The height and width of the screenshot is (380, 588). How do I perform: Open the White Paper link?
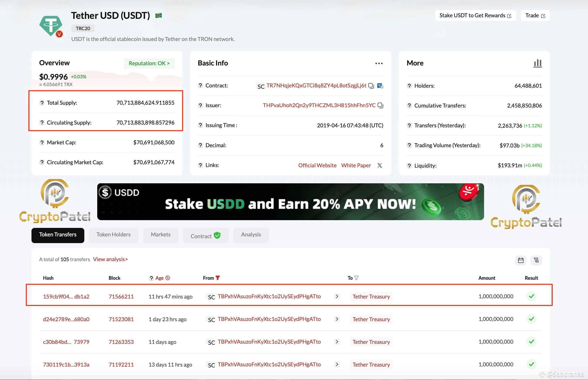click(x=356, y=165)
